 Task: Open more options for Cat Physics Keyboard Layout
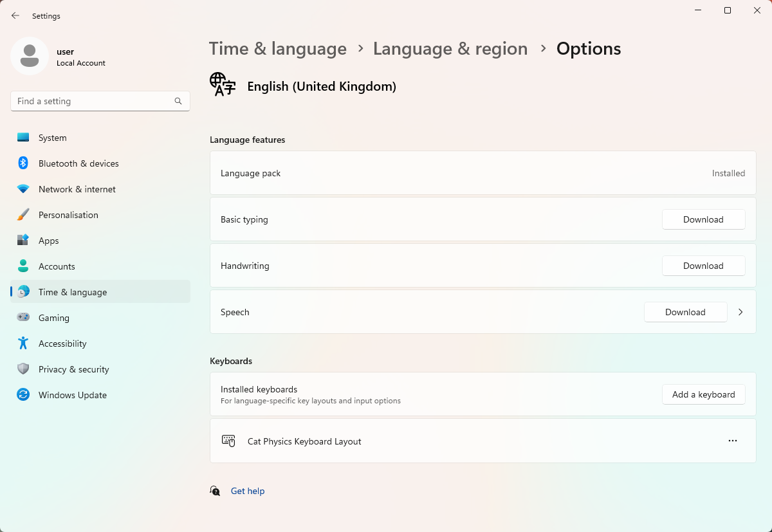tap(732, 441)
